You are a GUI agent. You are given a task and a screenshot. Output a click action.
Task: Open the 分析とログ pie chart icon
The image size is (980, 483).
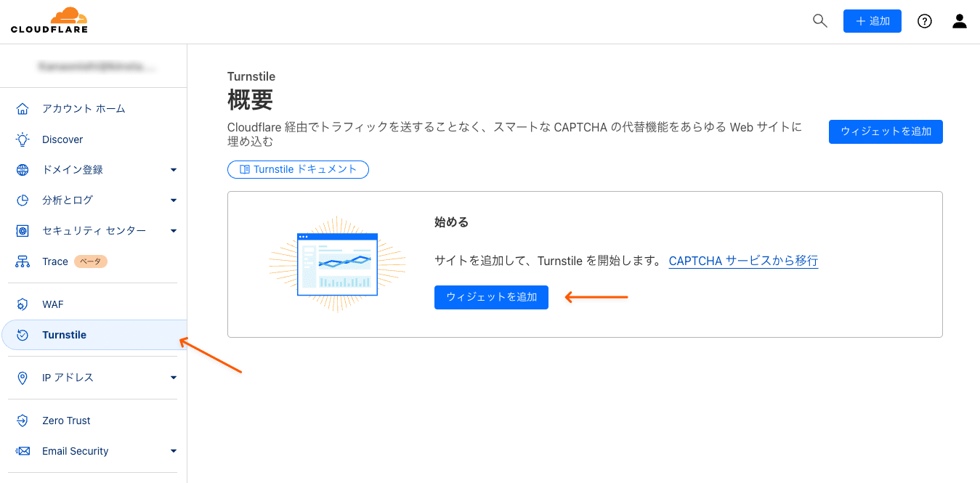point(22,200)
